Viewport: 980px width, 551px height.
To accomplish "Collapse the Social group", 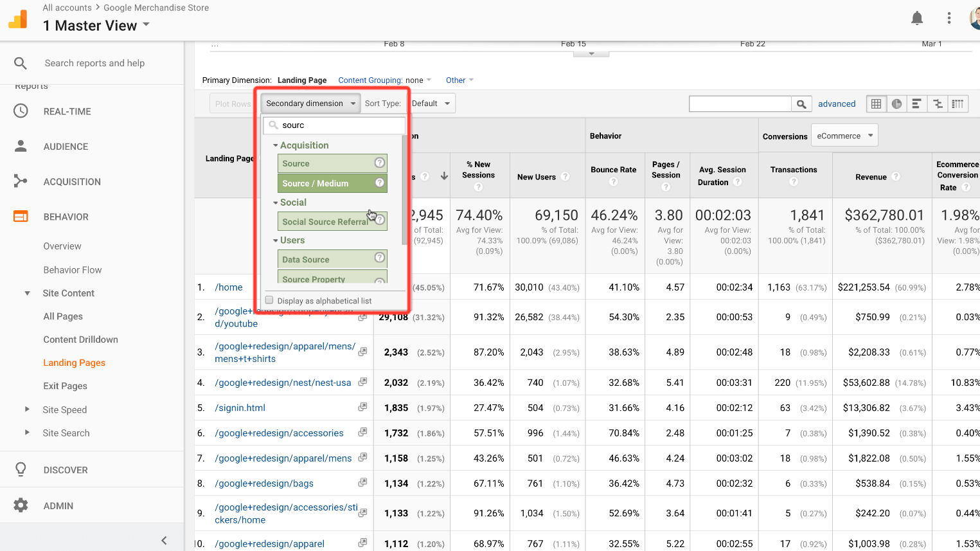I will pos(276,203).
